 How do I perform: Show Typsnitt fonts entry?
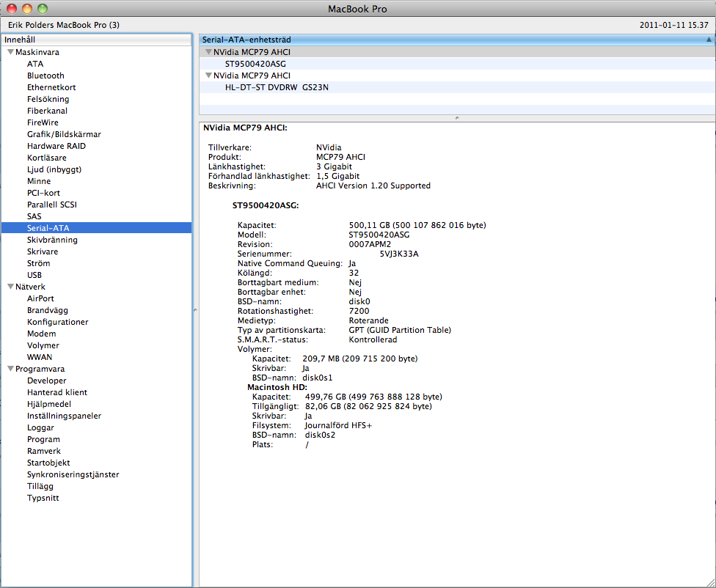pyautogui.click(x=43, y=498)
